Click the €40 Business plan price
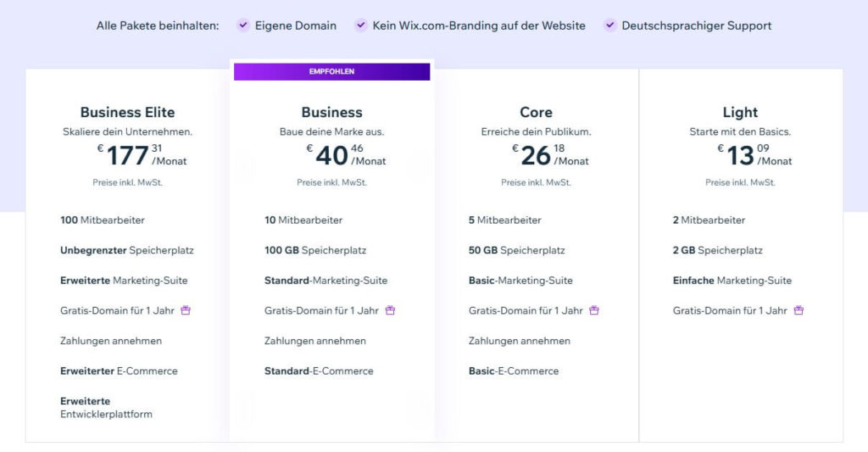This screenshot has width=868, height=452. pos(331,155)
